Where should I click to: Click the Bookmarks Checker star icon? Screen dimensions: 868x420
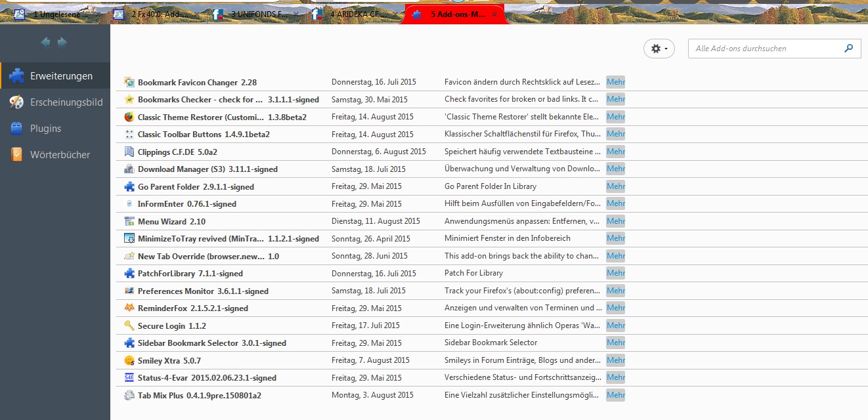(129, 100)
